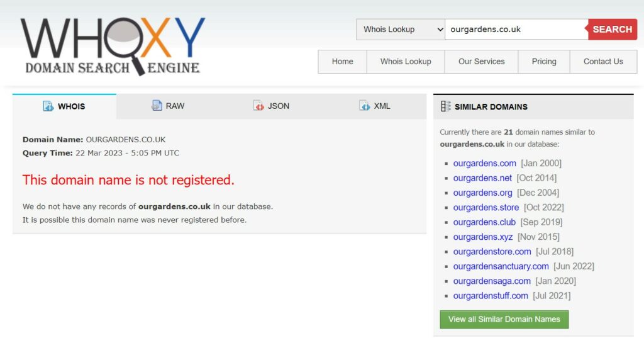
Task: Open the ourgardens.net link
Action: point(482,178)
